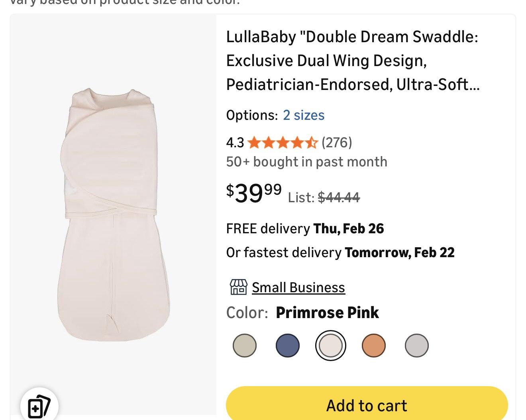Open the swaddle product image
526x420 pixels.
tap(114, 215)
